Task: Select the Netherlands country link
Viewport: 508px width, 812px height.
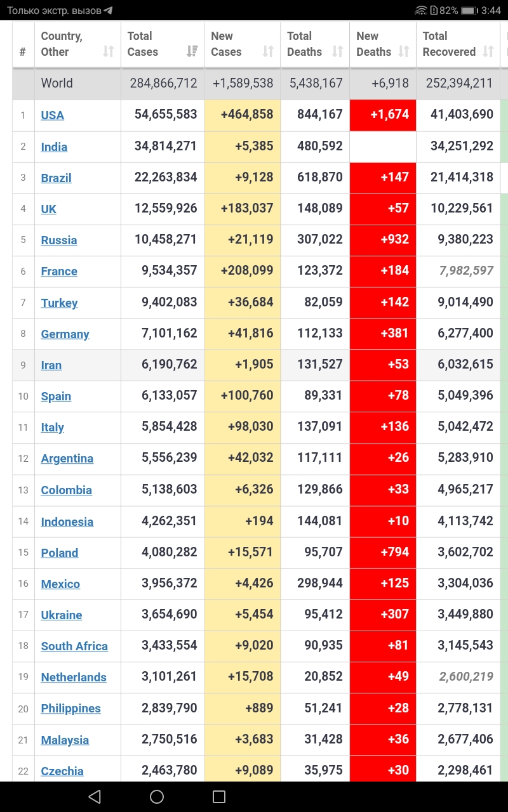Action: tap(74, 678)
